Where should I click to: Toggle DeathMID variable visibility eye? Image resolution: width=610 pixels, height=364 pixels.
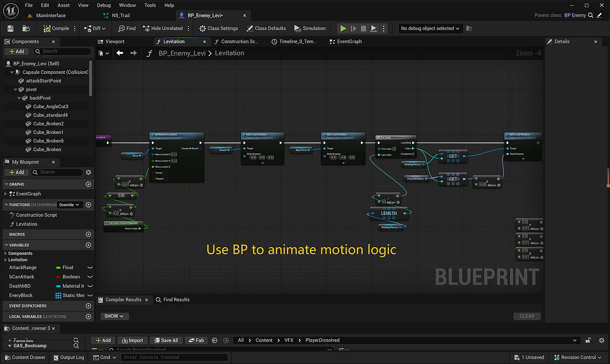point(90,286)
